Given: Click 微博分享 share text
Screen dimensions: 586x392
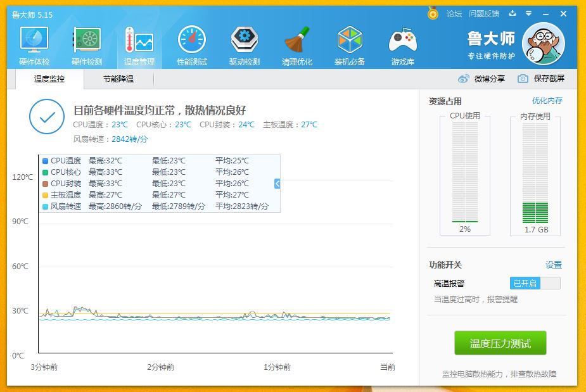Looking at the screenshot, I should (x=490, y=79).
